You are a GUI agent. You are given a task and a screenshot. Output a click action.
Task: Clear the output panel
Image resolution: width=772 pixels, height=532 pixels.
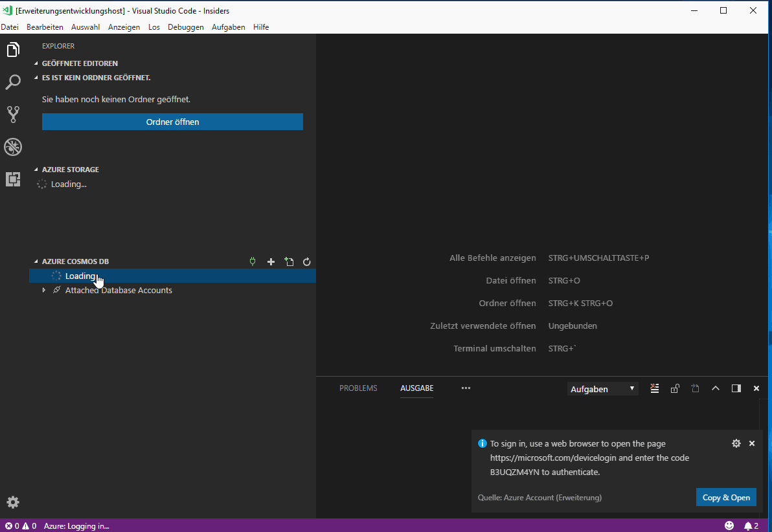[x=654, y=389]
